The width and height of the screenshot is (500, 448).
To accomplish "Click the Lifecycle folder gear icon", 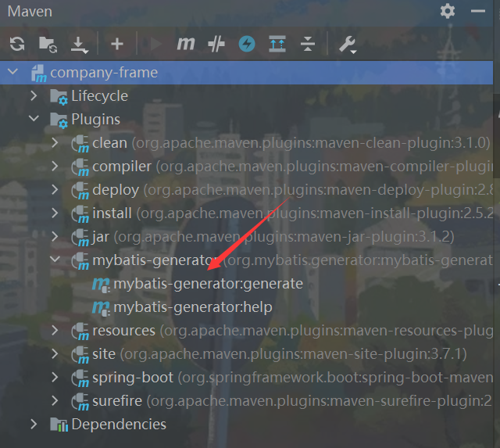I will 59,97.
